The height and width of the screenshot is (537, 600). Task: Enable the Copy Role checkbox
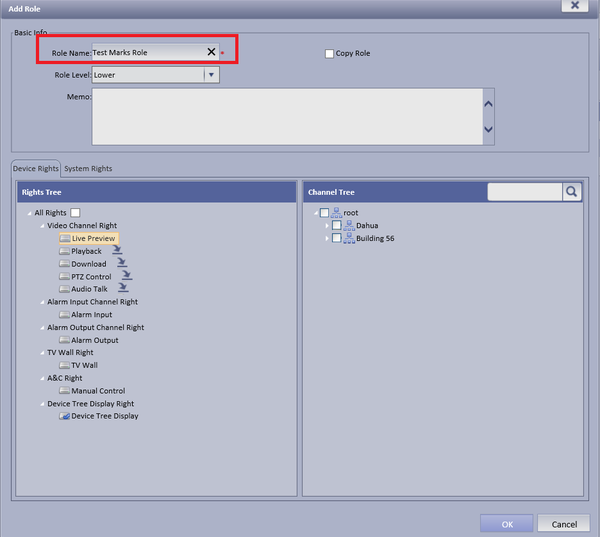(329, 54)
